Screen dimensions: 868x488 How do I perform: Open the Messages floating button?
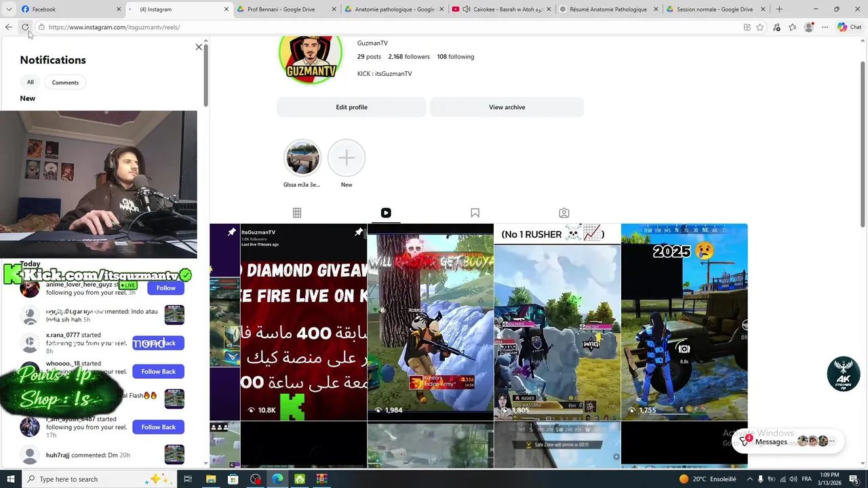pyautogui.click(x=788, y=441)
